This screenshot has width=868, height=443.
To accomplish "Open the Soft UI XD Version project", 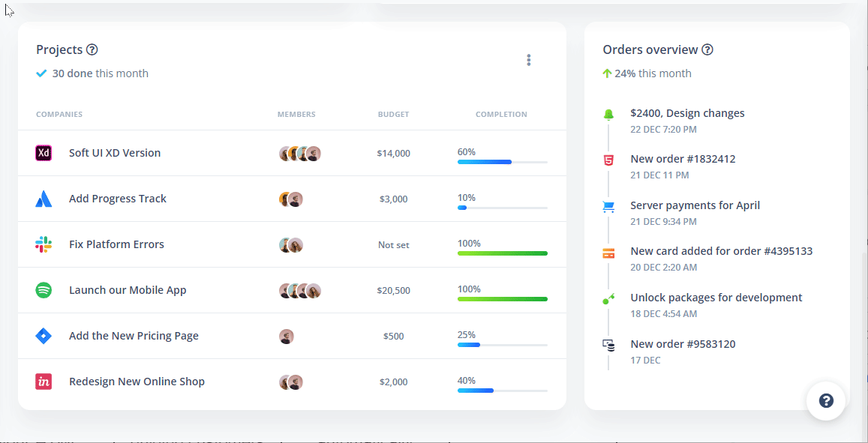I will 115,153.
